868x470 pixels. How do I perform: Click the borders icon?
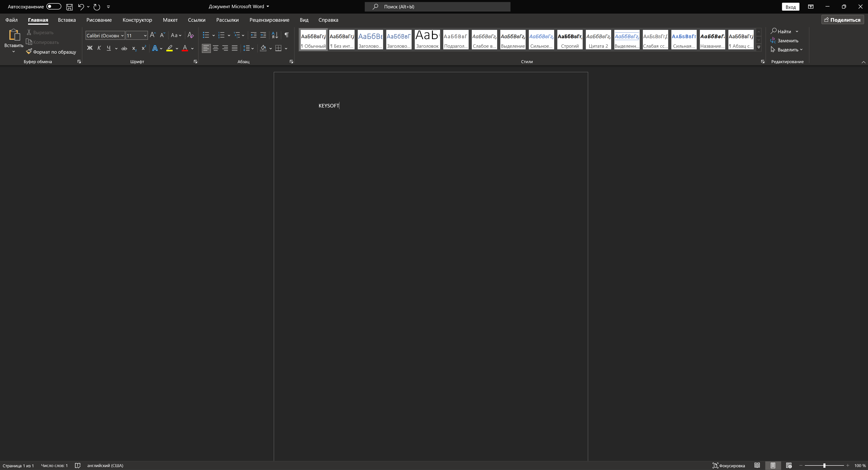[278, 48]
